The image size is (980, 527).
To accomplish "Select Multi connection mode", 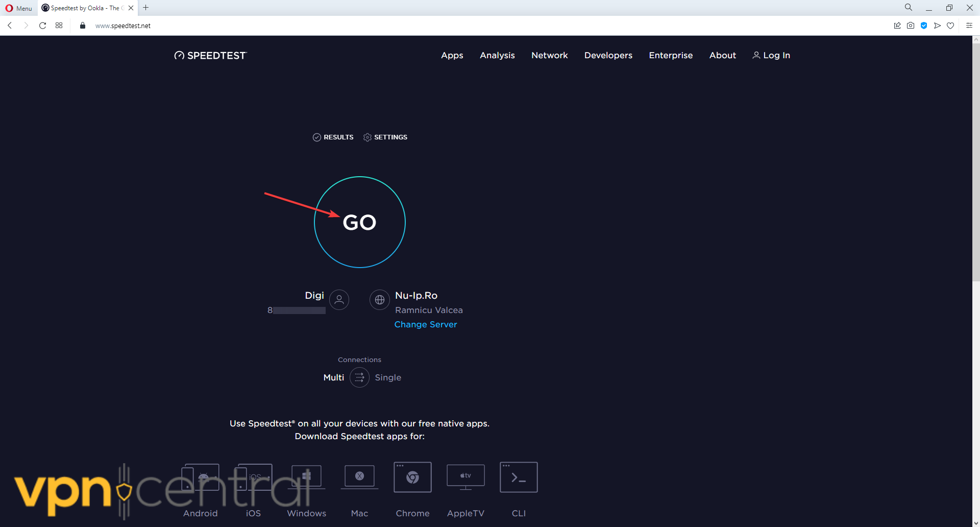I will pyautogui.click(x=333, y=377).
